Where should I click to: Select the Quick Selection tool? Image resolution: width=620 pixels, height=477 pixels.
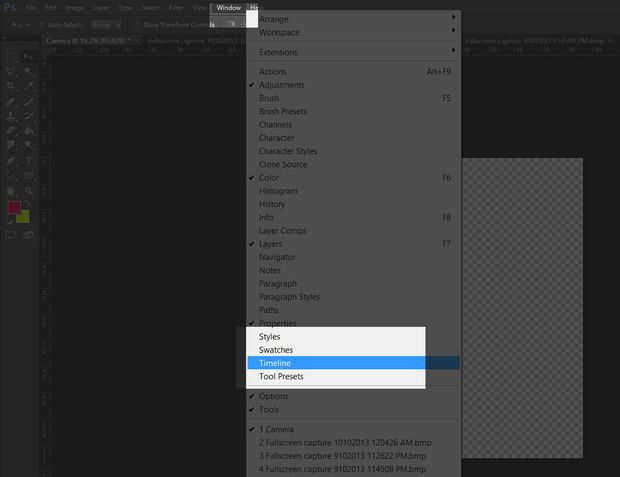tap(28, 70)
